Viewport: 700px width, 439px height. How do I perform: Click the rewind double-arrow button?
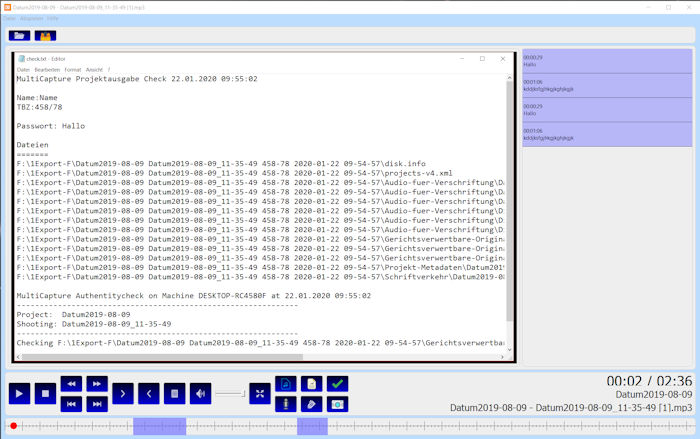[x=71, y=383]
